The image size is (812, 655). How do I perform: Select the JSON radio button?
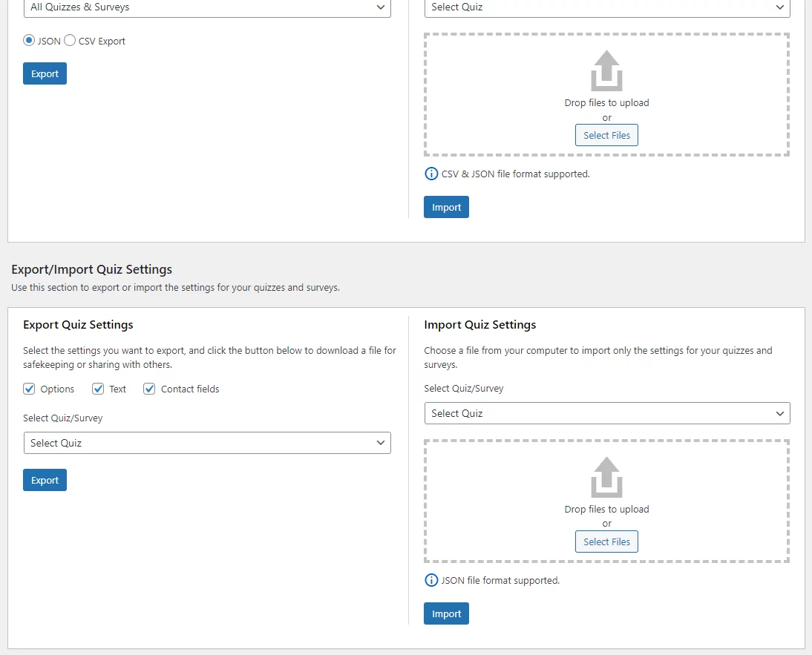click(x=29, y=40)
